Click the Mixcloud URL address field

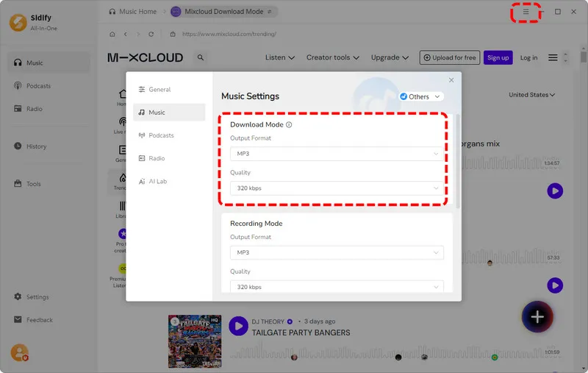point(229,34)
